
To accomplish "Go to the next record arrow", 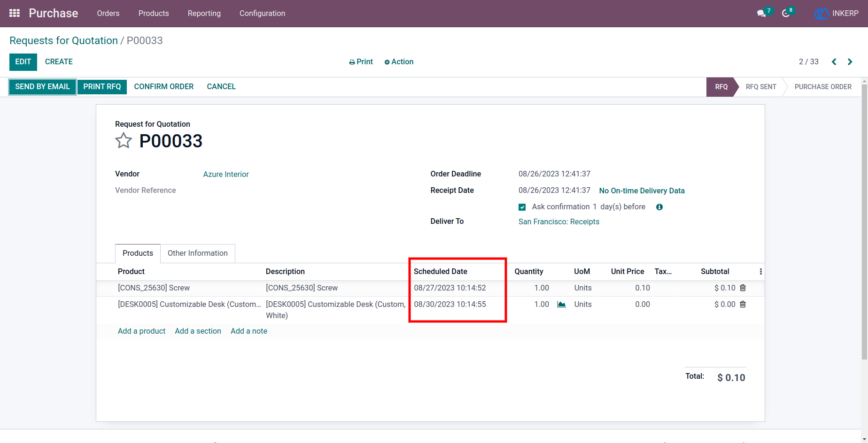I will pos(850,62).
